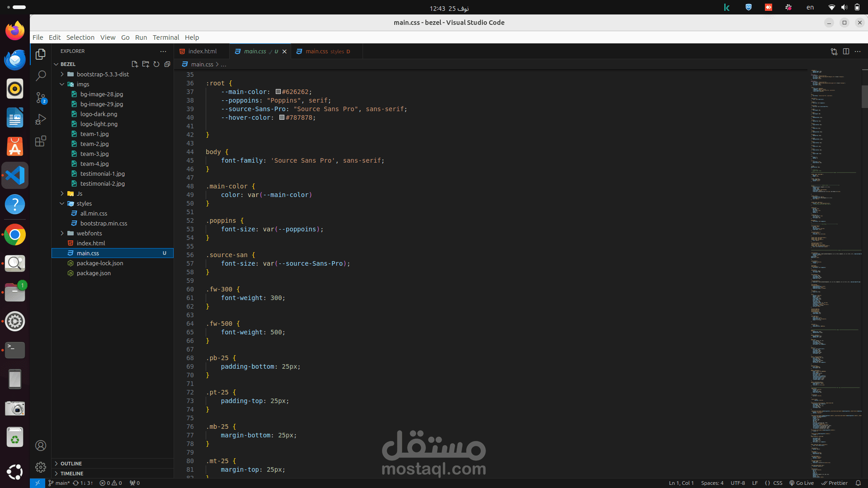This screenshot has height=488, width=868.
Task: Click the Split Editor Right icon
Action: tap(846, 52)
